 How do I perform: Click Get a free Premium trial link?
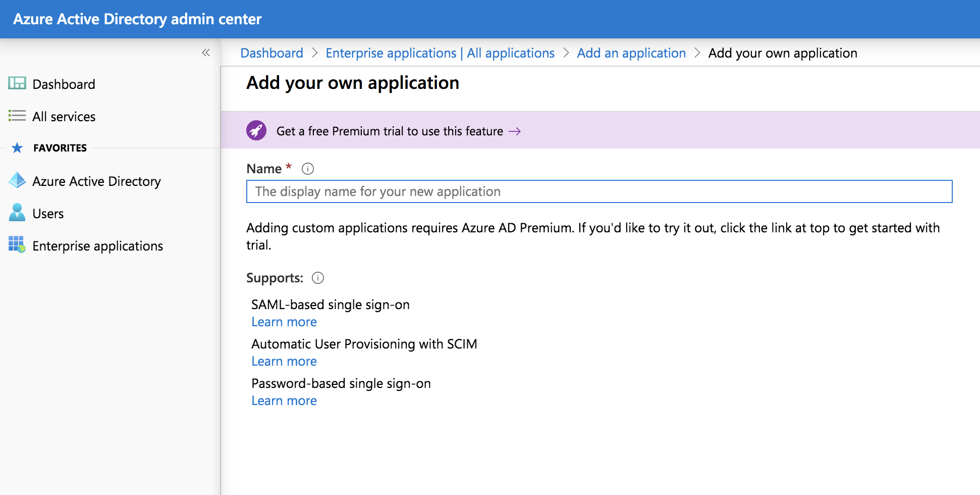pyautogui.click(x=390, y=131)
